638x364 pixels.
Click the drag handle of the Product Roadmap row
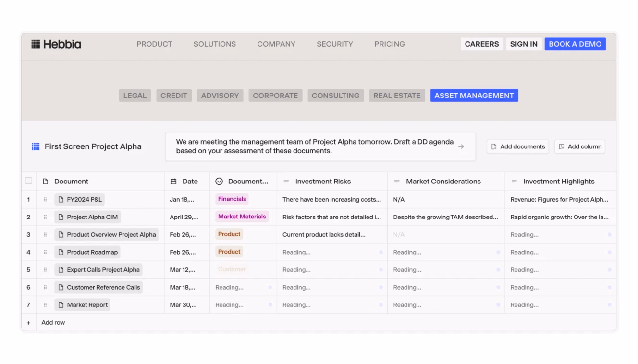click(x=46, y=252)
